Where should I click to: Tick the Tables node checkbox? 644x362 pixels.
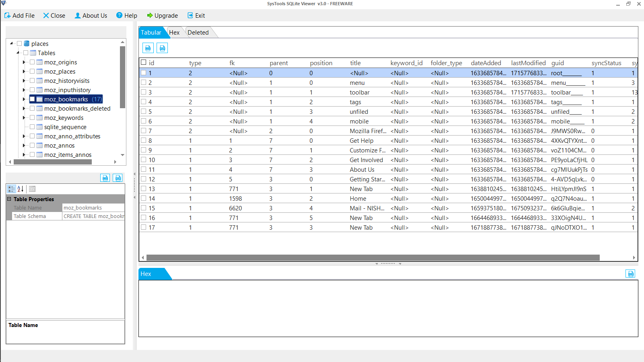tap(26, 53)
